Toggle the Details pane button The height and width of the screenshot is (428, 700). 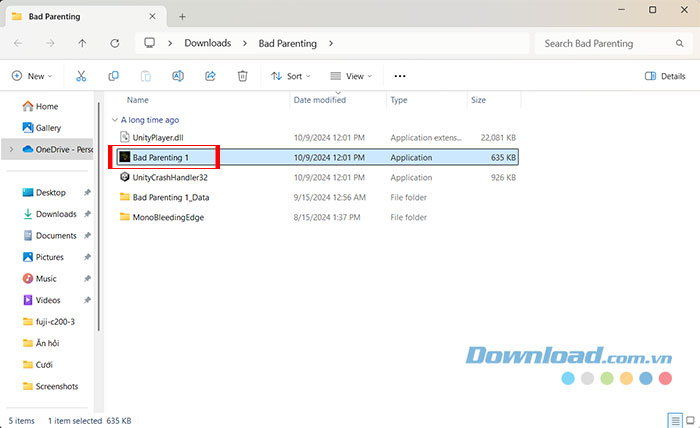[665, 76]
